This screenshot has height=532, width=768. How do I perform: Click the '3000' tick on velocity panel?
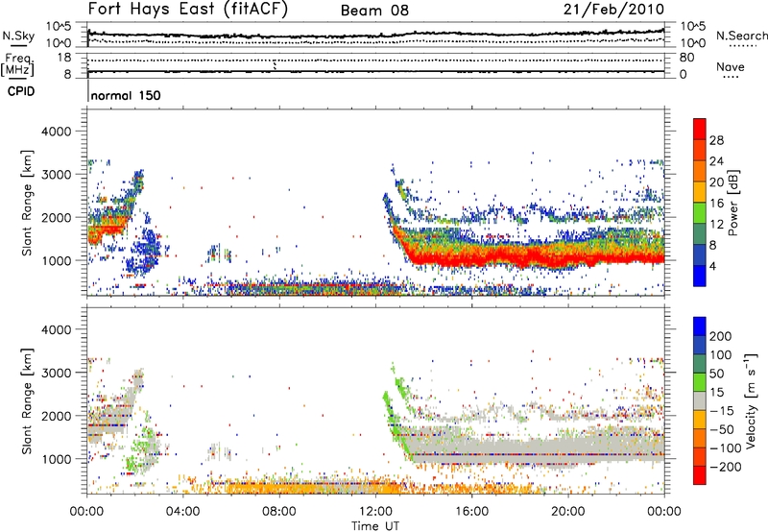pos(57,373)
